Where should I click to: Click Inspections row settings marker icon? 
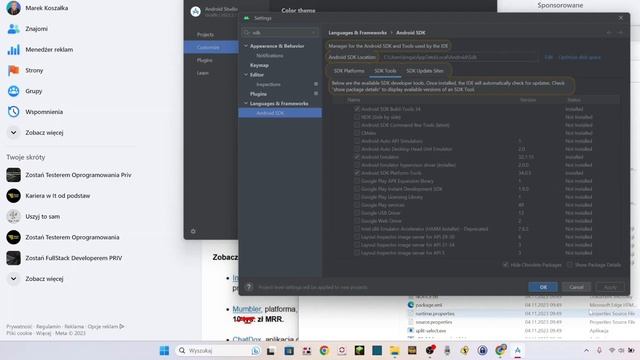[x=316, y=84]
